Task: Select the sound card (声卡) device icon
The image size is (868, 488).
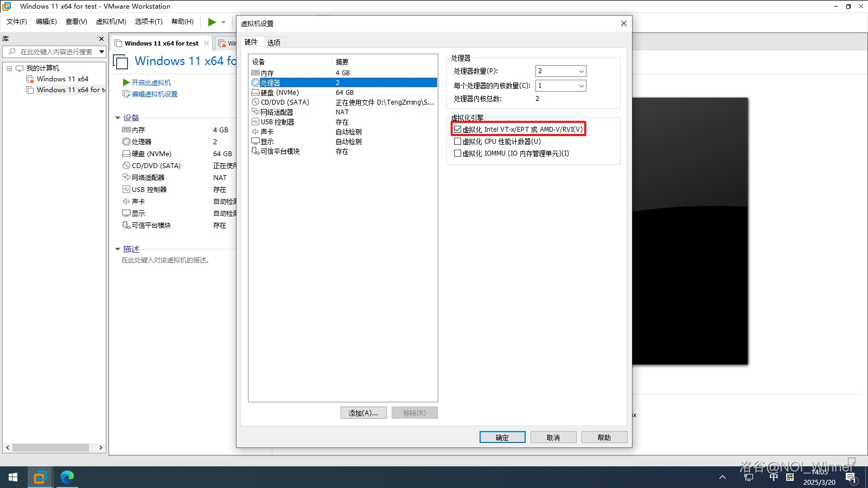Action: pyautogui.click(x=256, y=132)
